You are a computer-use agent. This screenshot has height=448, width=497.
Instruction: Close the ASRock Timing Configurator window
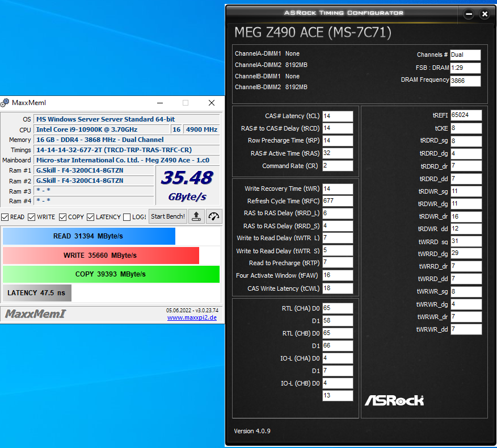[x=485, y=14]
